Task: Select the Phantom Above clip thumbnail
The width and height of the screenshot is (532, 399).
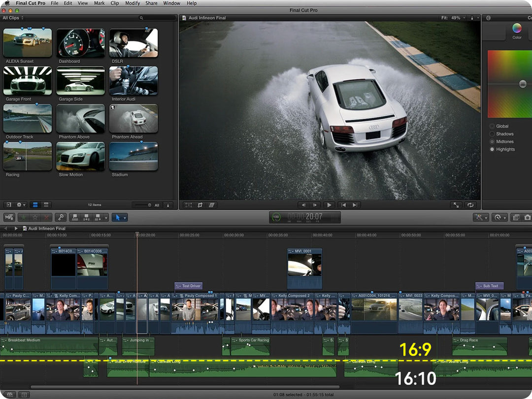Action: tap(80, 119)
